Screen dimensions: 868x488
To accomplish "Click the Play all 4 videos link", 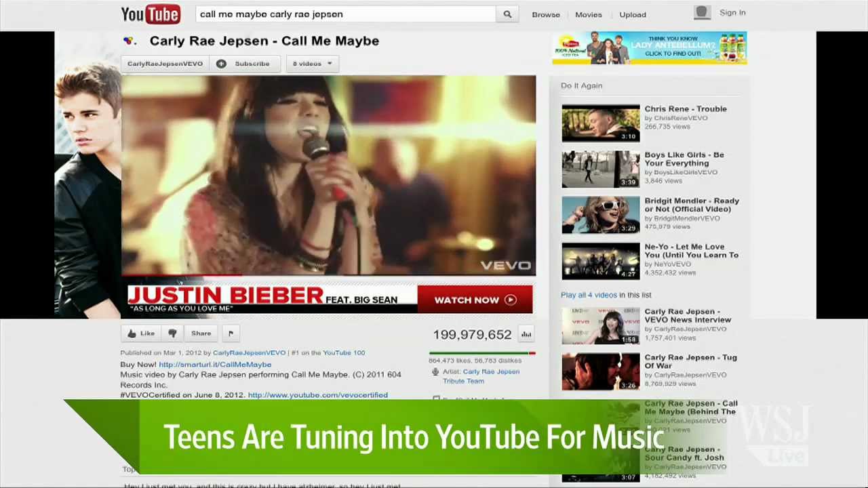I will point(589,295).
